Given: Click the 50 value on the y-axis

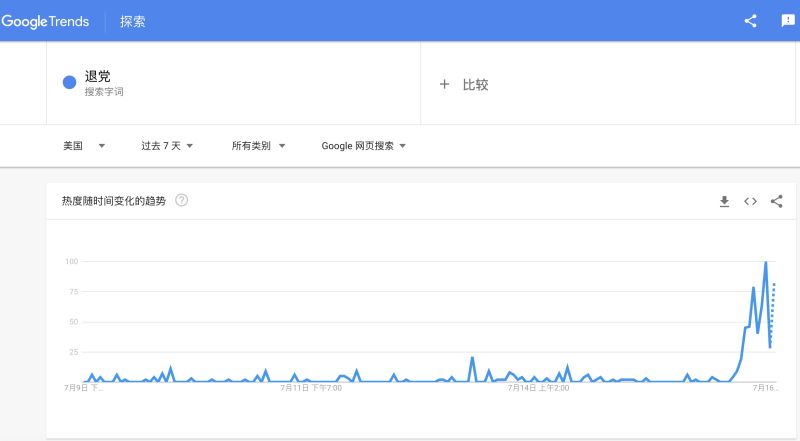Looking at the screenshot, I should (74, 322).
